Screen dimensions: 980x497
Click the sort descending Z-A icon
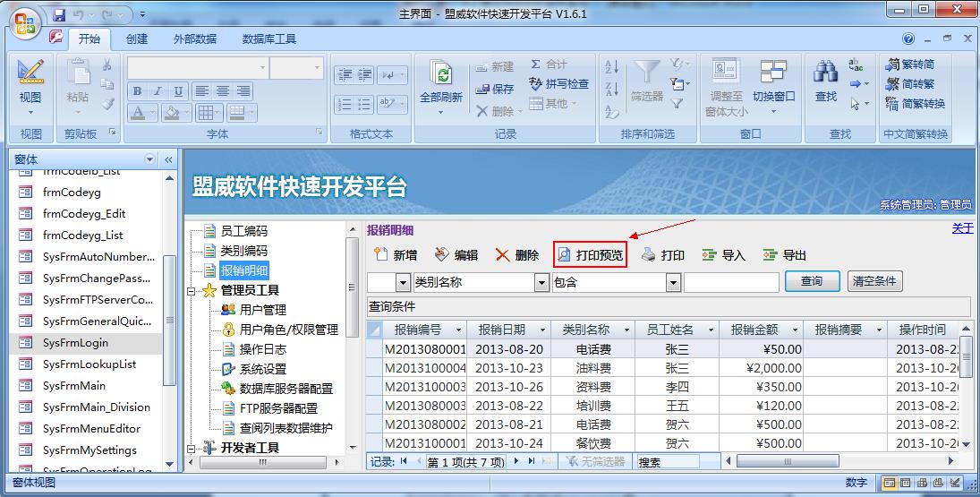pyautogui.click(x=612, y=89)
